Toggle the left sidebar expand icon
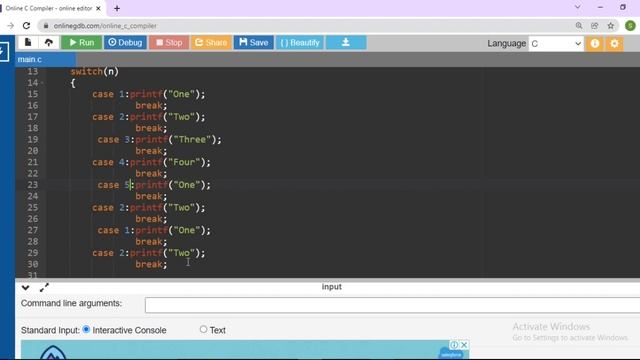Image resolution: width=640 pixels, height=360 pixels. [x=3, y=52]
